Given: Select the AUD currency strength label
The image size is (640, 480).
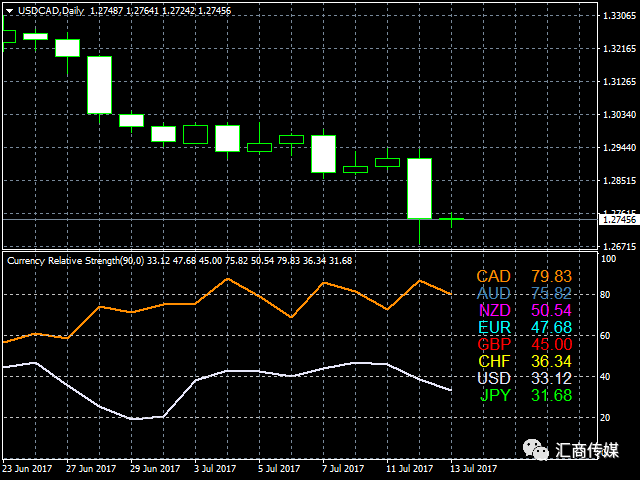Looking at the screenshot, I should pos(493,293).
